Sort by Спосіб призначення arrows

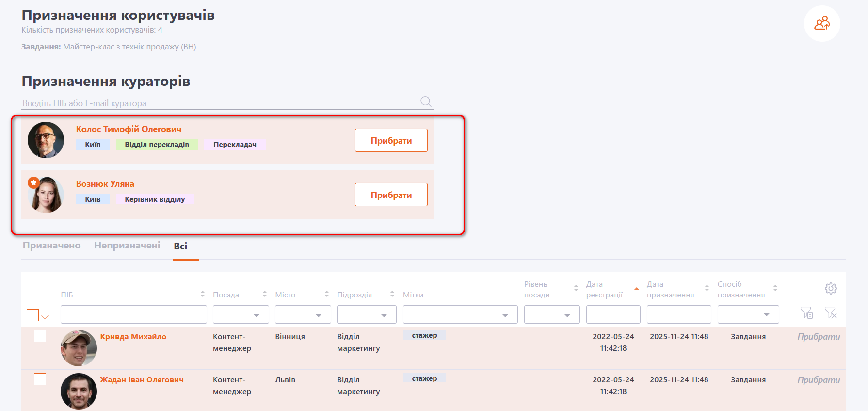(775, 288)
